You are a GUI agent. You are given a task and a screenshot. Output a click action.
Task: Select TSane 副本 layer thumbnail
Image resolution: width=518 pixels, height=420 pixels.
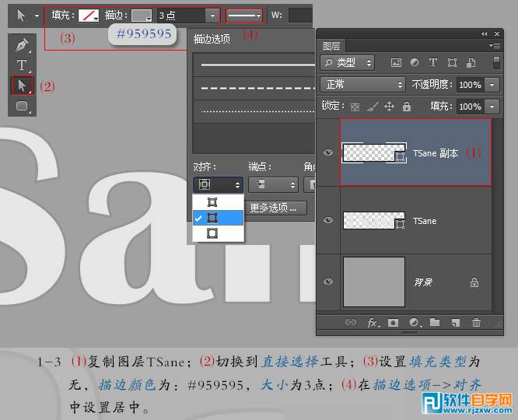click(x=374, y=152)
